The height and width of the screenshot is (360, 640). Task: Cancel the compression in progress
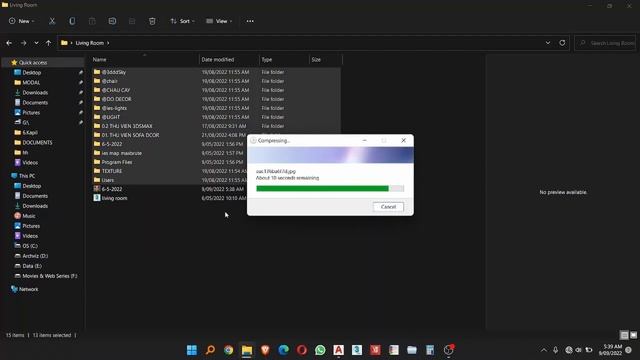click(388, 207)
